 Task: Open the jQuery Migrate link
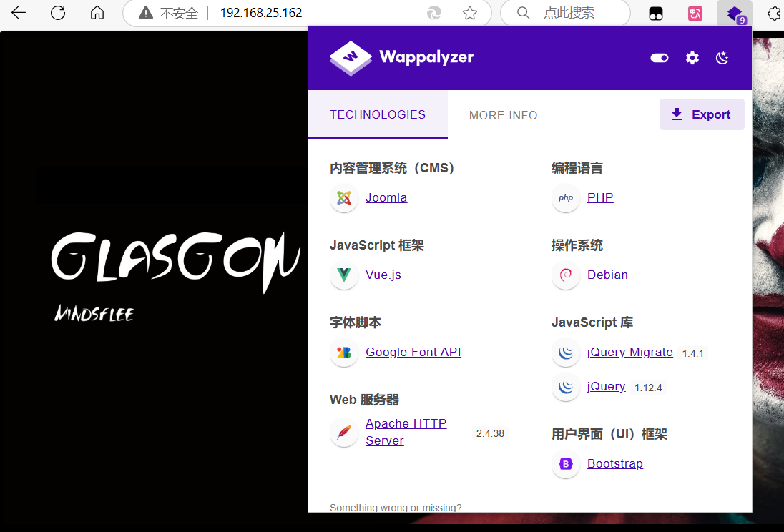630,352
